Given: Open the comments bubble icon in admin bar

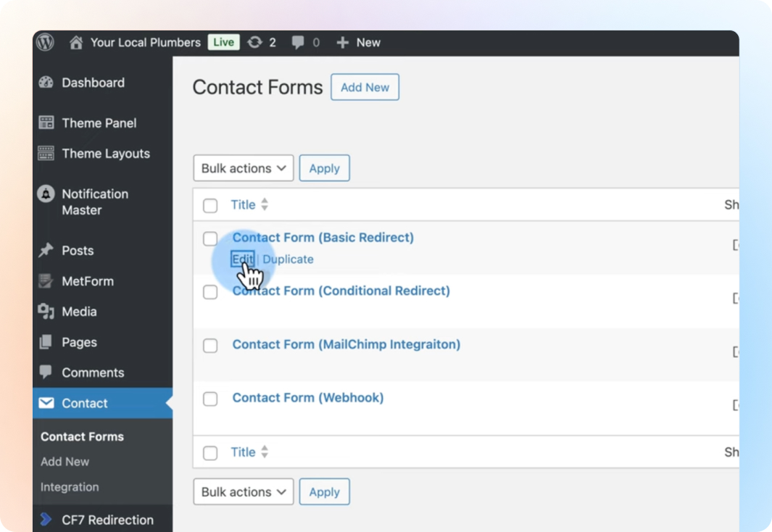Looking at the screenshot, I should tap(298, 43).
